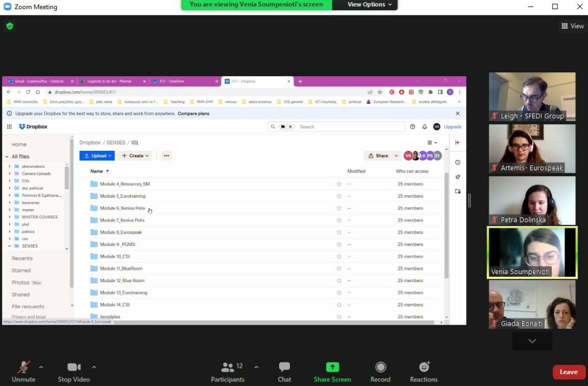Star the Module 10_CSI folder
Image resolution: width=588 pixels, height=386 pixels.
pos(339,256)
